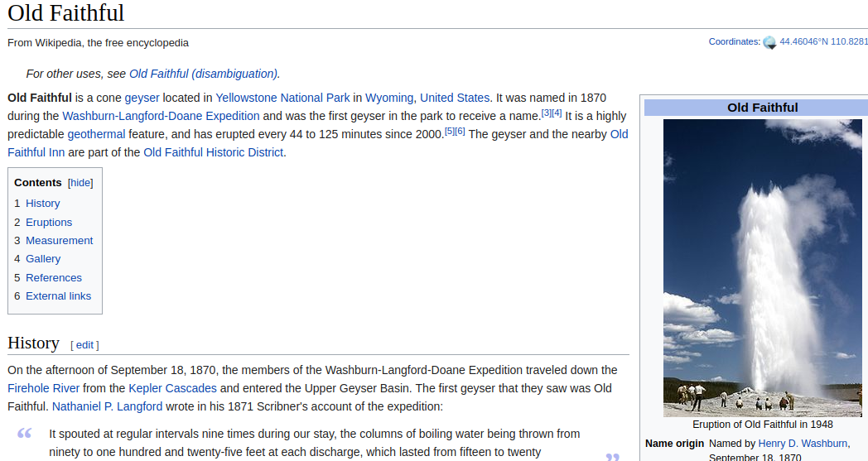
Task: Open citation reference [3]
Action: [x=547, y=113]
